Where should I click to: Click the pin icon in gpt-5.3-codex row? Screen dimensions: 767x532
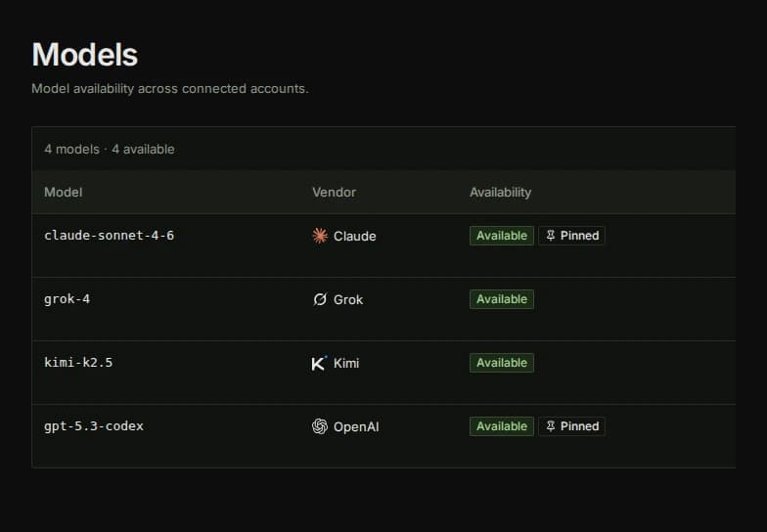(550, 426)
